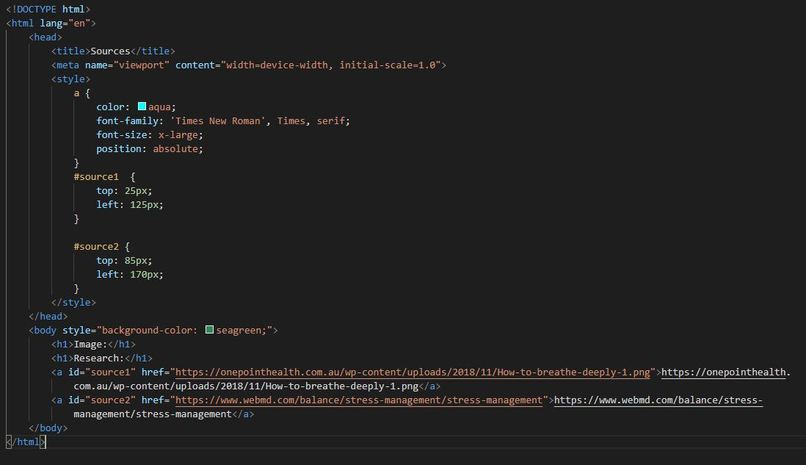Click the Image: heading text
806x465 pixels.
pos(90,344)
